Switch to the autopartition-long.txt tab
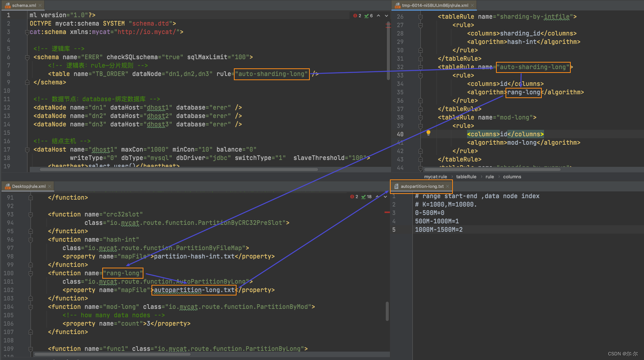The height and width of the screenshot is (360, 644). 422,186
